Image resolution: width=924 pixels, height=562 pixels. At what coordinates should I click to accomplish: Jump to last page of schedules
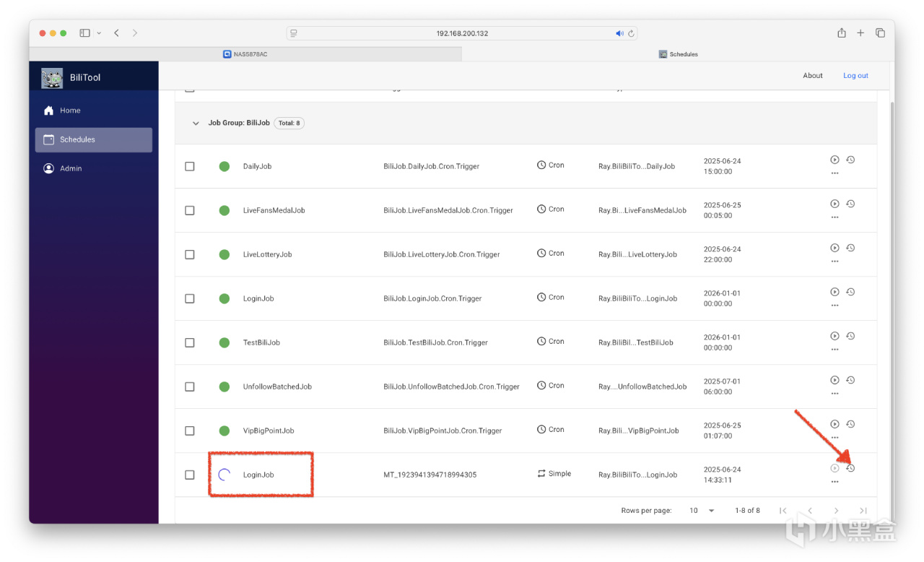[863, 511]
